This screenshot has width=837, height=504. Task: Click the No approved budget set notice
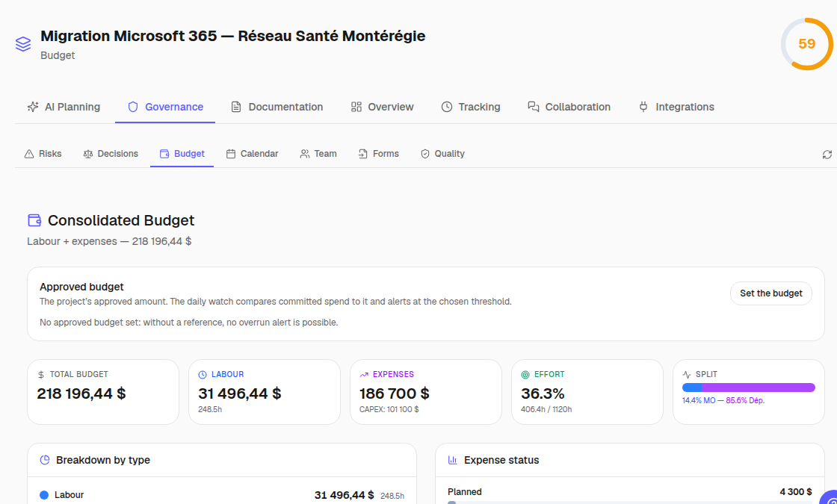[x=188, y=323]
